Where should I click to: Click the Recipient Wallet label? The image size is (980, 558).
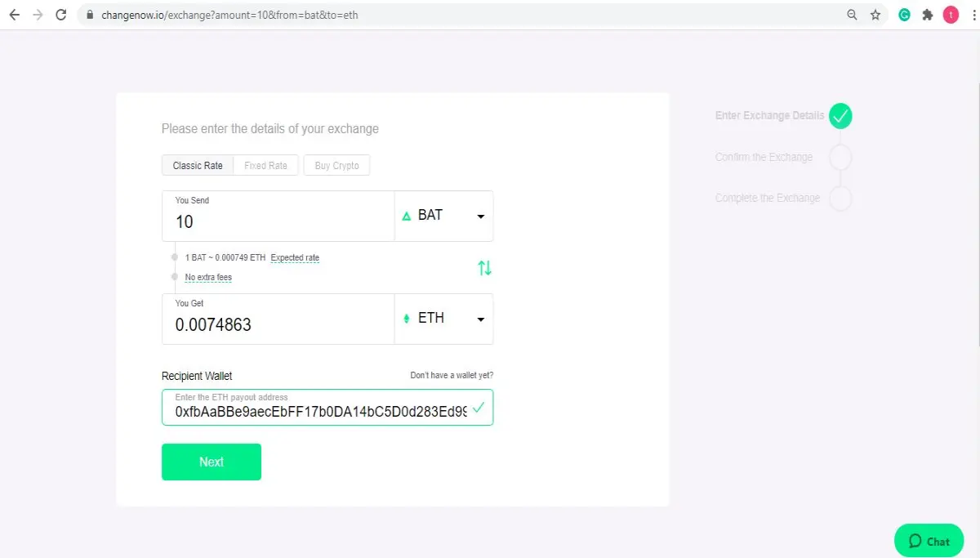[x=197, y=376]
